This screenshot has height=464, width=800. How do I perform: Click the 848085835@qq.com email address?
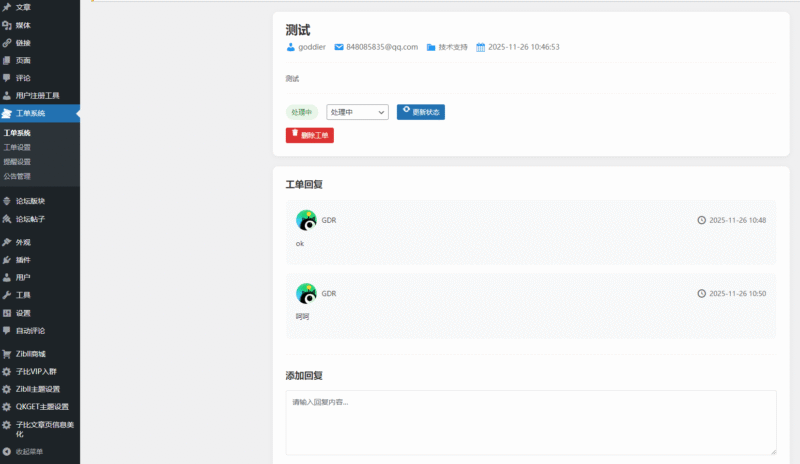tap(381, 47)
